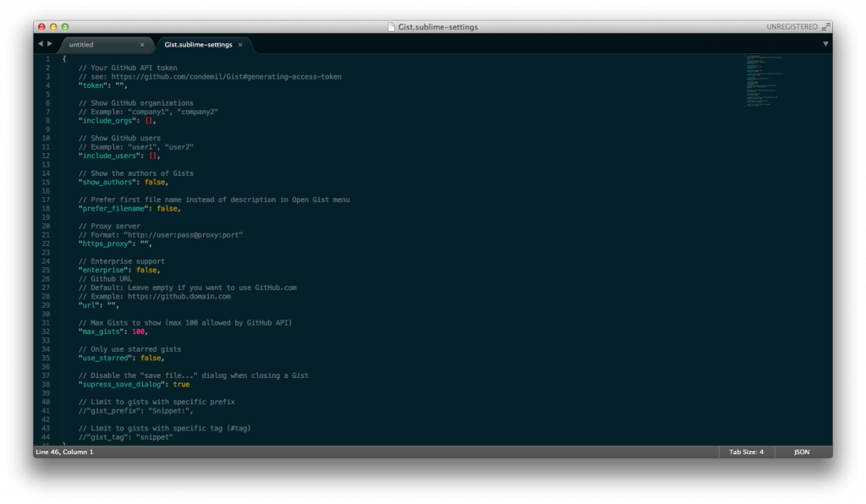Image resolution: width=866 pixels, height=504 pixels.
Task: Click the red brackets after include_orgs
Action: 149,121
